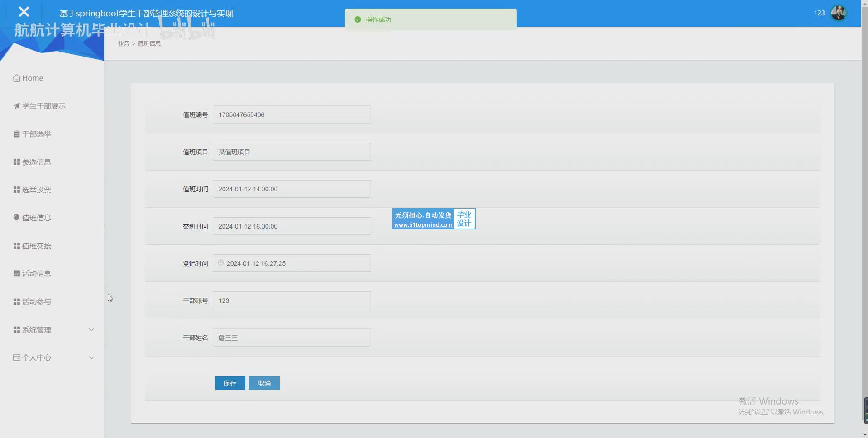Viewport: 868px width, 438px height.
Task: Click 业务 in the breadcrumb
Action: pos(123,43)
